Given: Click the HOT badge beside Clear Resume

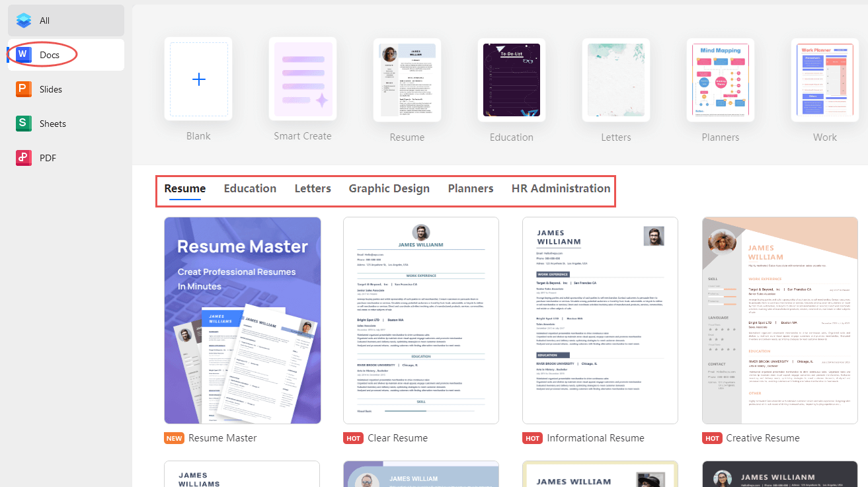Looking at the screenshot, I should coord(354,438).
